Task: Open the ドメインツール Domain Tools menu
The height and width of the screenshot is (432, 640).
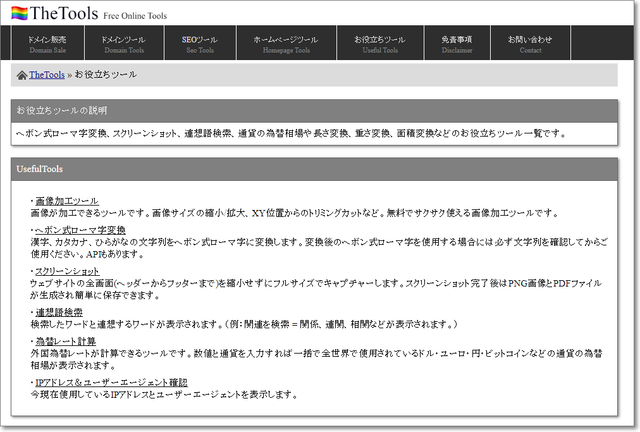Action: [x=123, y=43]
